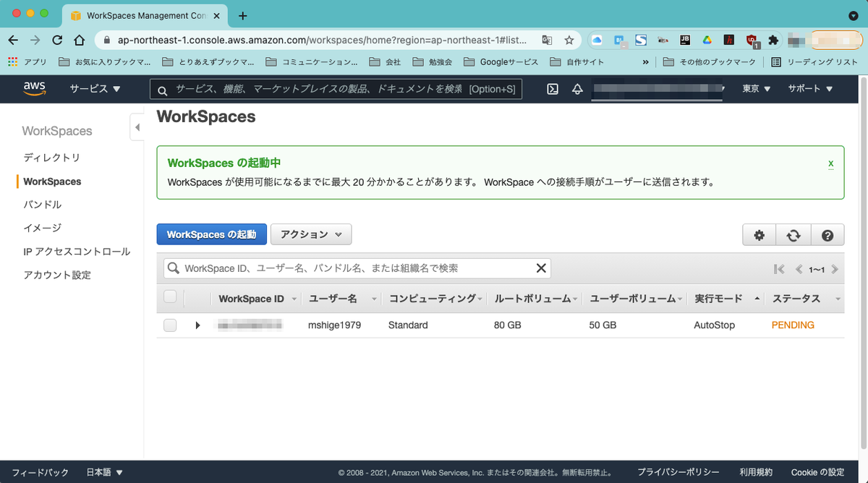Select the checkbox for mshige1979's WorkSpace row
Viewport: 868px width, 483px height.
tap(169, 325)
